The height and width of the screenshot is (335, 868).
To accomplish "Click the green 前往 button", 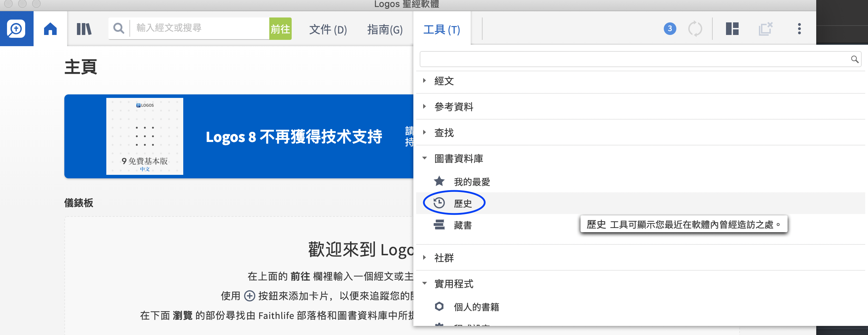I will 280,29.
